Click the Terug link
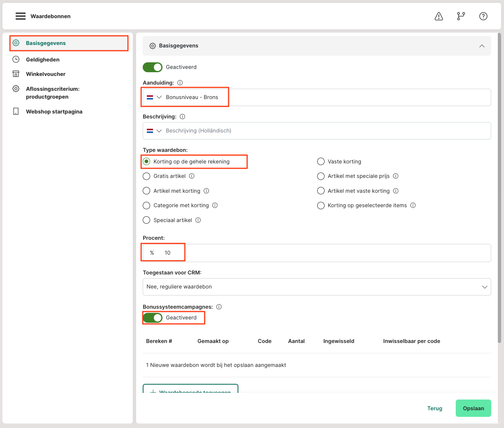Screen dimensions: 504x428 [435, 408]
